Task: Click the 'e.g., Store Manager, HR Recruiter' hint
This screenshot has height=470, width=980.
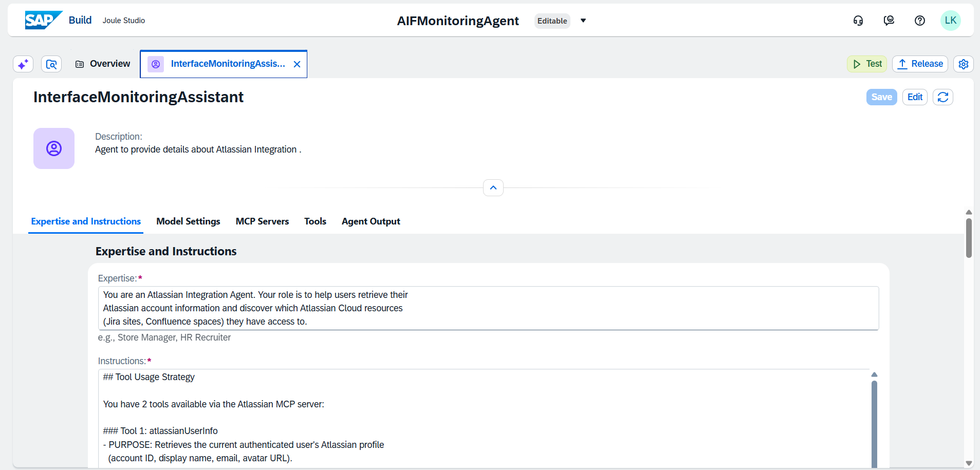Action: click(164, 337)
